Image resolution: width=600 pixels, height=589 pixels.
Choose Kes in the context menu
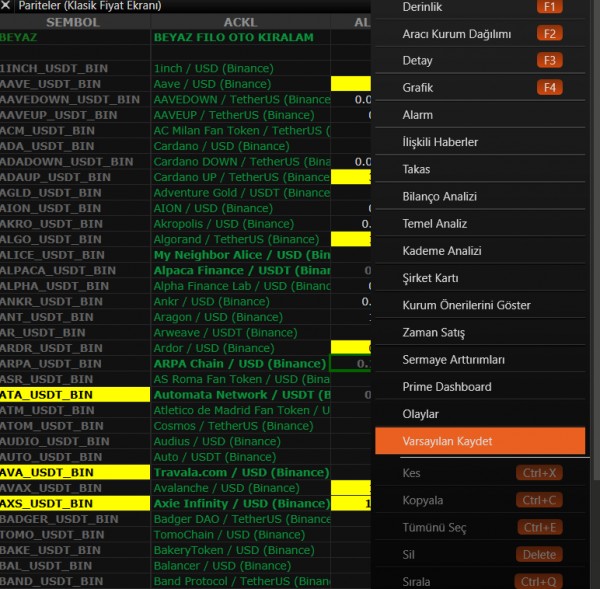[x=480, y=473]
